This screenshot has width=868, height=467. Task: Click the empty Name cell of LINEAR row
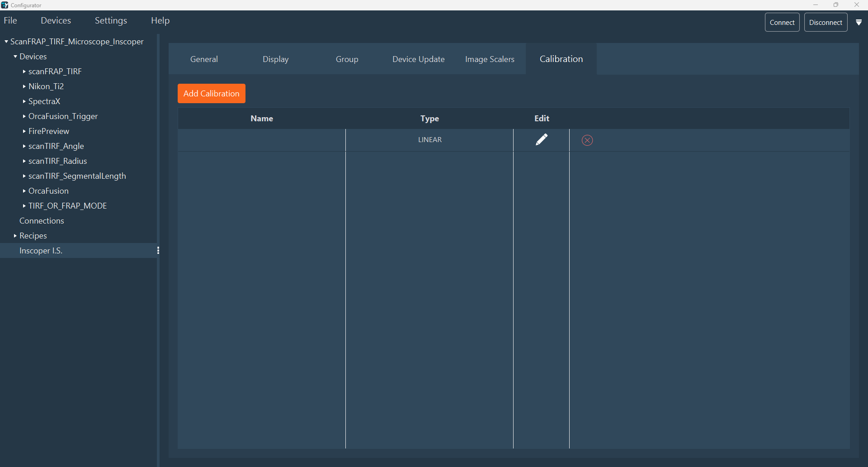pos(261,140)
